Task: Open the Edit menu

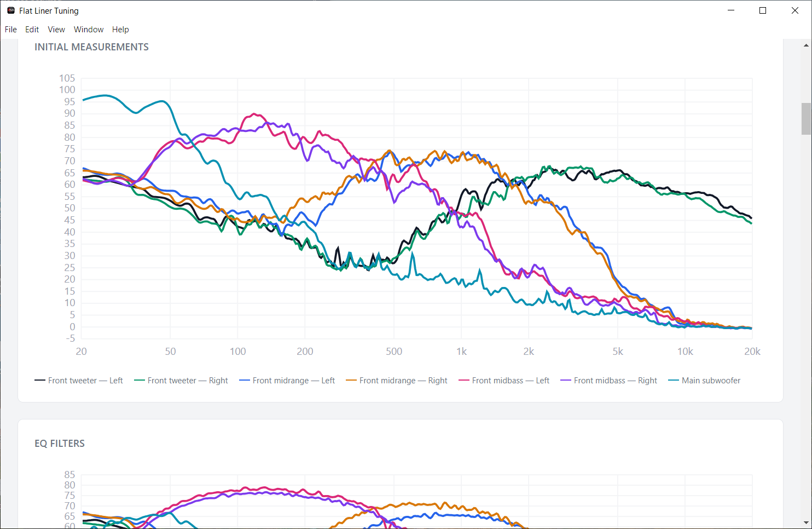Action: [32, 30]
